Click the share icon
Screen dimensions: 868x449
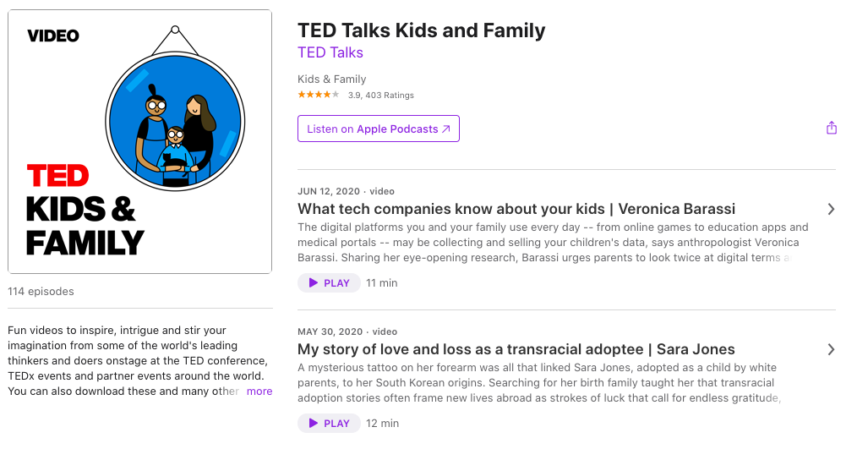[832, 129]
